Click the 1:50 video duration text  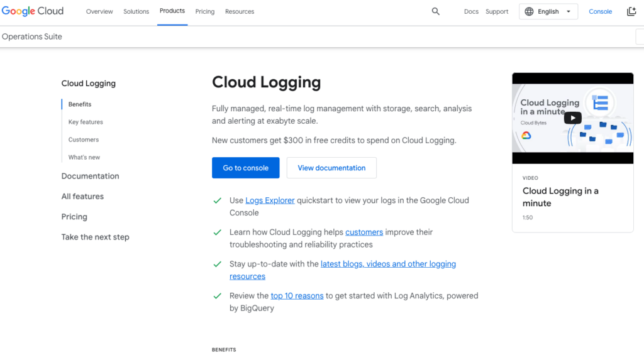pyautogui.click(x=528, y=217)
